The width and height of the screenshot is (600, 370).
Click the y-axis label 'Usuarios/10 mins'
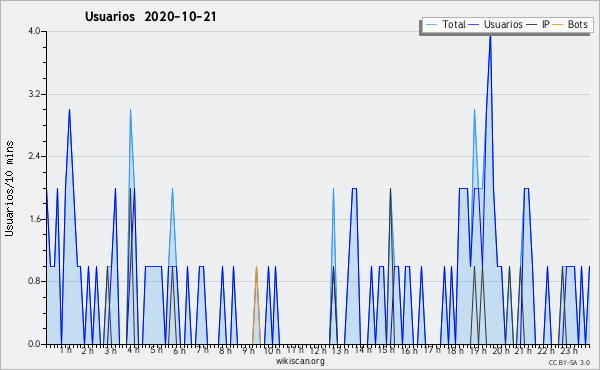tap(10, 189)
